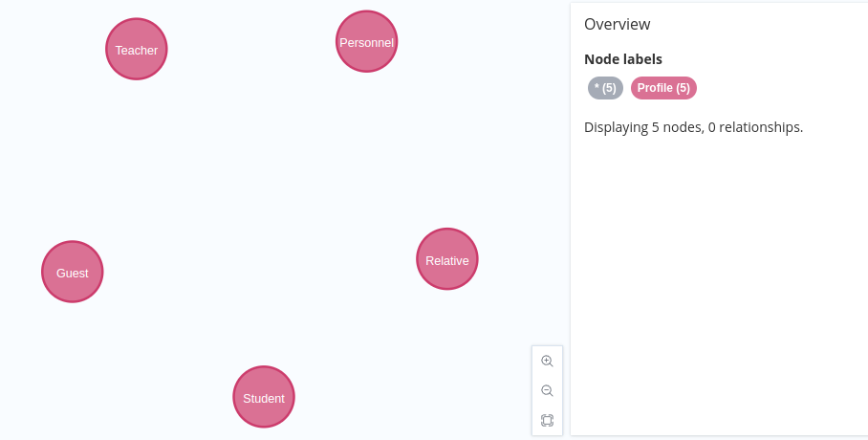Click the Guest node circle
Screen dimensions: 868x440
point(73,272)
